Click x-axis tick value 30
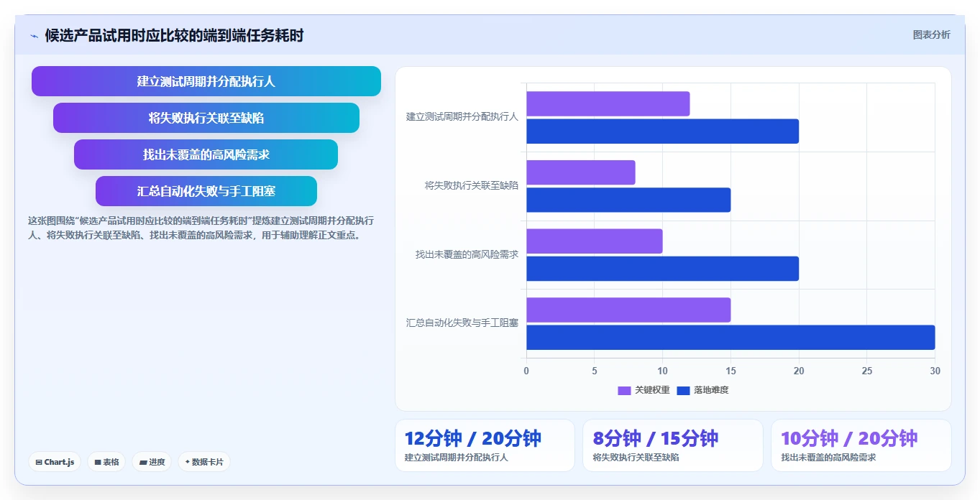This screenshot has width=980, height=500. (935, 371)
